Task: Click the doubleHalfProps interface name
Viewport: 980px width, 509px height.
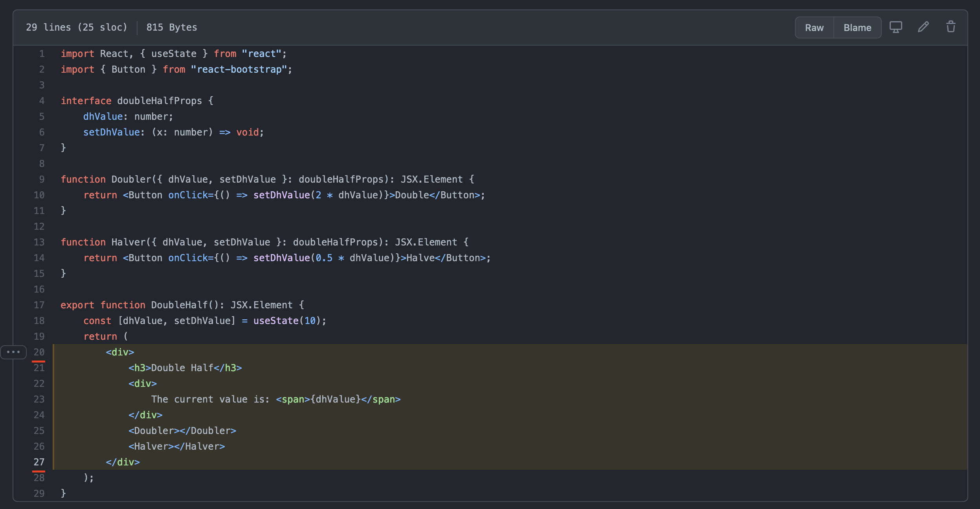Action: click(160, 101)
